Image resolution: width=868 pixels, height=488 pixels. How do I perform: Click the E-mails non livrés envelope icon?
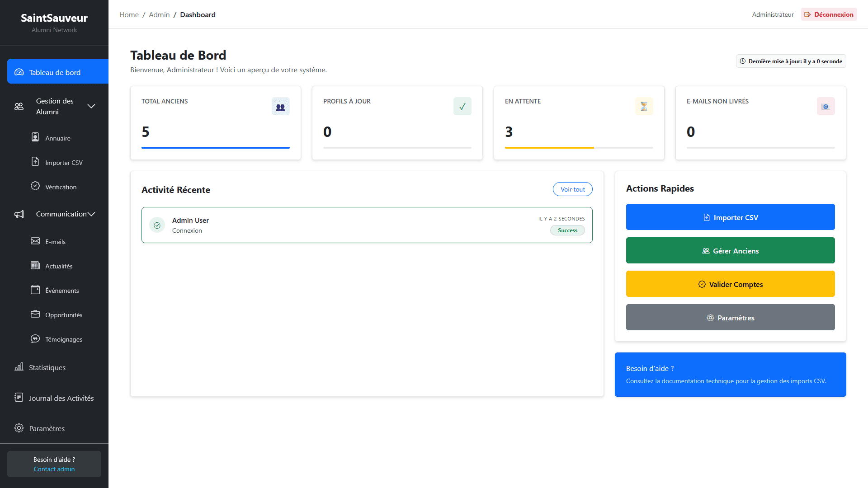click(x=826, y=107)
